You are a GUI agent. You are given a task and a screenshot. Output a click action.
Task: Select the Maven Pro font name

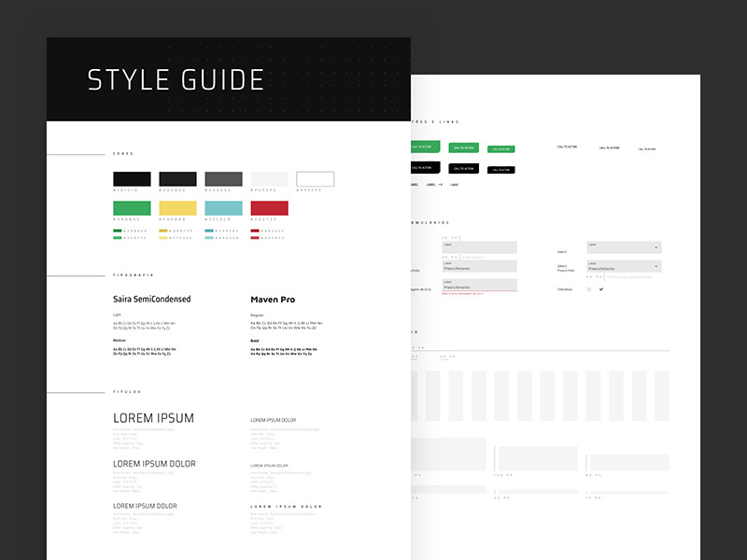point(273,300)
